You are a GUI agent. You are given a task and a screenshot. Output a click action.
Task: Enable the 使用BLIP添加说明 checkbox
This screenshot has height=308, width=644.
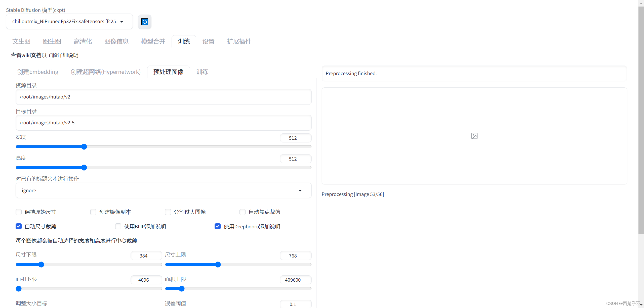pos(118,227)
